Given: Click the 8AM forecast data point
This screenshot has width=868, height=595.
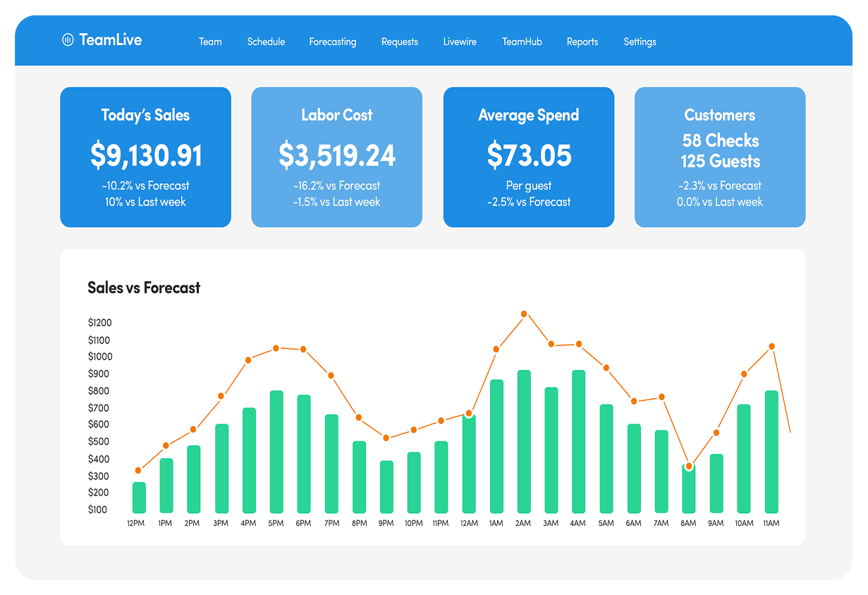Looking at the screenshot, I should pyautogui.click(x=689, y=466).
